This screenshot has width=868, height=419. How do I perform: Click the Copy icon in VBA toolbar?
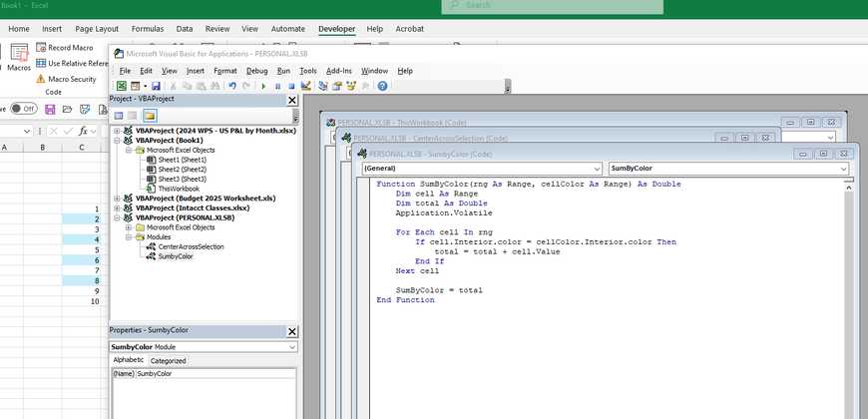point(188,86)
